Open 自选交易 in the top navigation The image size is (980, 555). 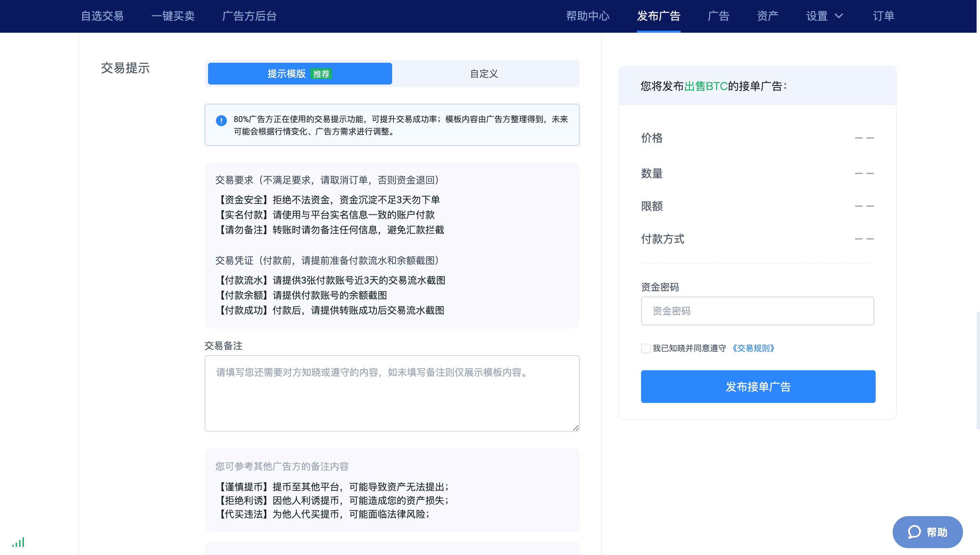point(102,16)
